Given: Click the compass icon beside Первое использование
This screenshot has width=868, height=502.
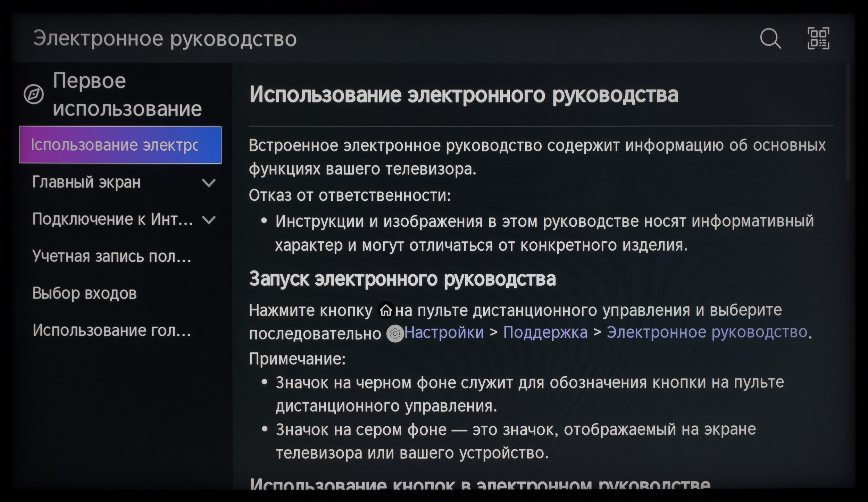Looking at the screenshot, I should pos(34,94).
